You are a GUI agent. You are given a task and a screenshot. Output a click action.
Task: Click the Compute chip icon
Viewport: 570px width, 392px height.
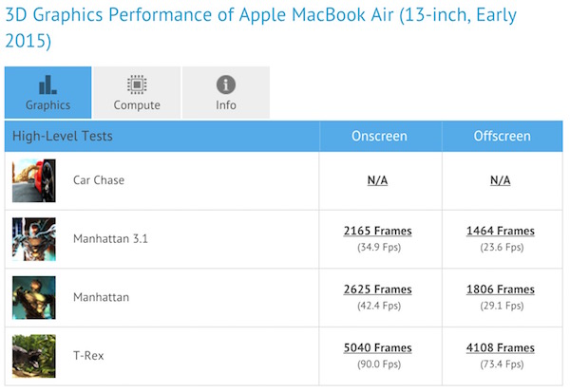pos(137,84)
